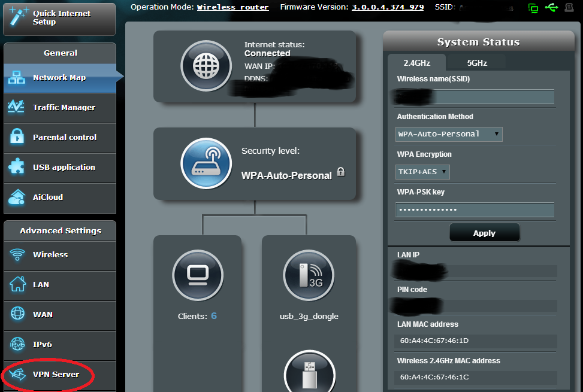This screenshot has height=392, width=583.
Task: Click the gray printer status icon
Action: pos(569,7)
